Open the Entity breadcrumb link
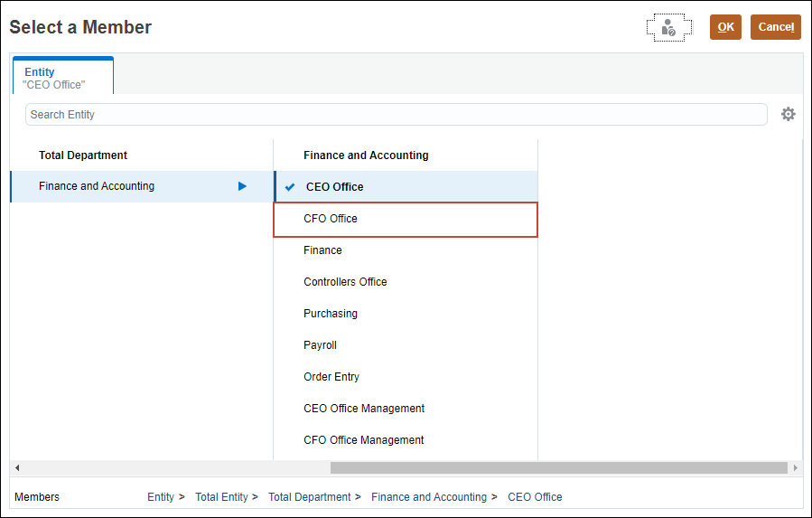 161,496
